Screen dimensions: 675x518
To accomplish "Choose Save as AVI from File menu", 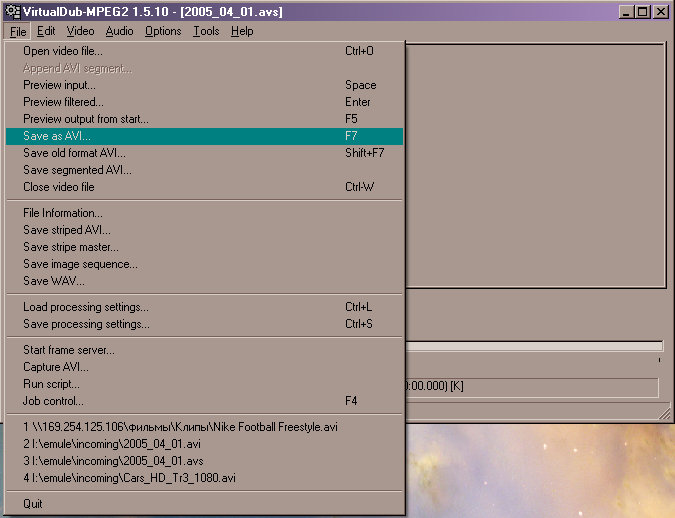I will pyautogui.click(x=56, y=135).
